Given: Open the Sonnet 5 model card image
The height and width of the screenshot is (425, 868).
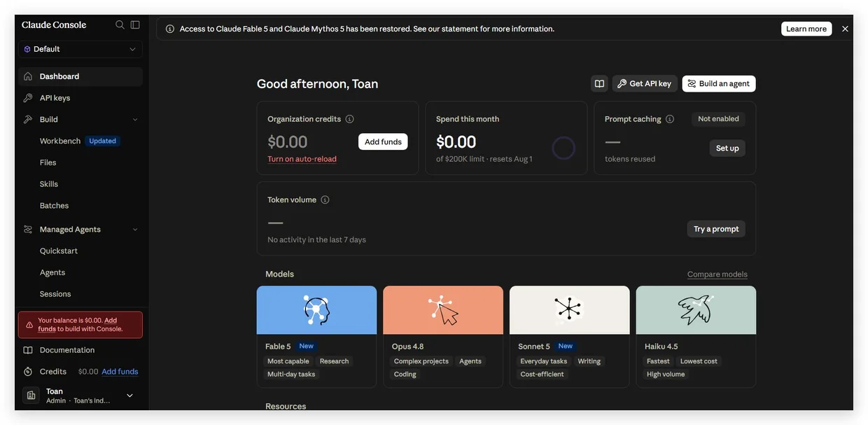Looking at the screenshot, I should 570,310.
